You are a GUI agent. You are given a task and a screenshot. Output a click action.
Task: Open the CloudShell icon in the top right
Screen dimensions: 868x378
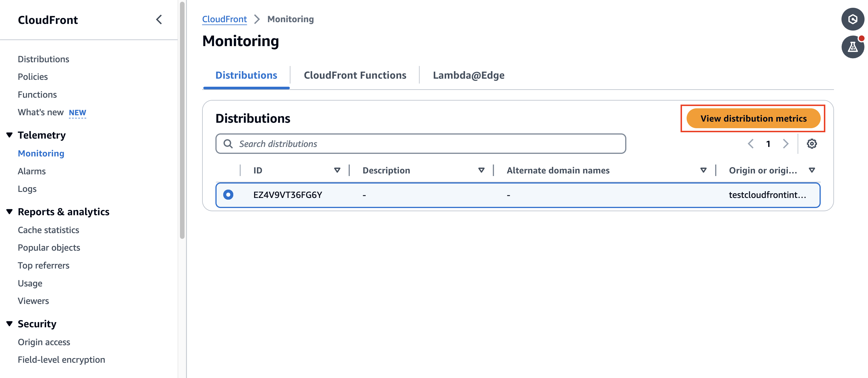click(852, 19)
